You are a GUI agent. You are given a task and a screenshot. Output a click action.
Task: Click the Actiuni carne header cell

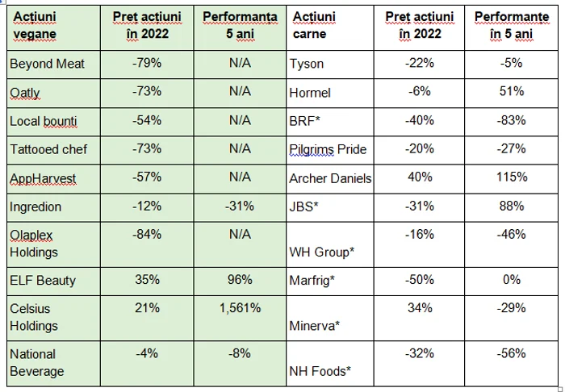(330, 27)
